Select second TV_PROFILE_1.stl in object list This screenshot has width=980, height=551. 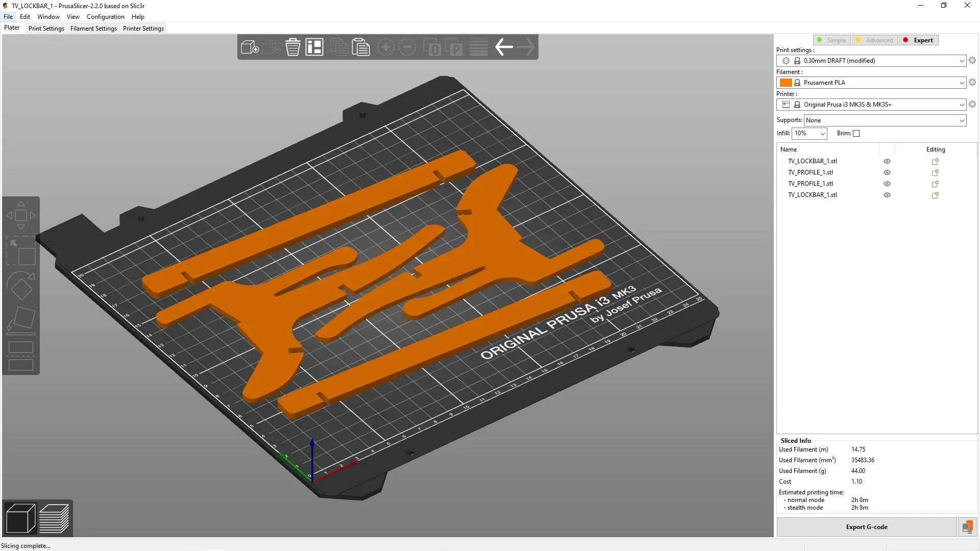coord(810,184)
